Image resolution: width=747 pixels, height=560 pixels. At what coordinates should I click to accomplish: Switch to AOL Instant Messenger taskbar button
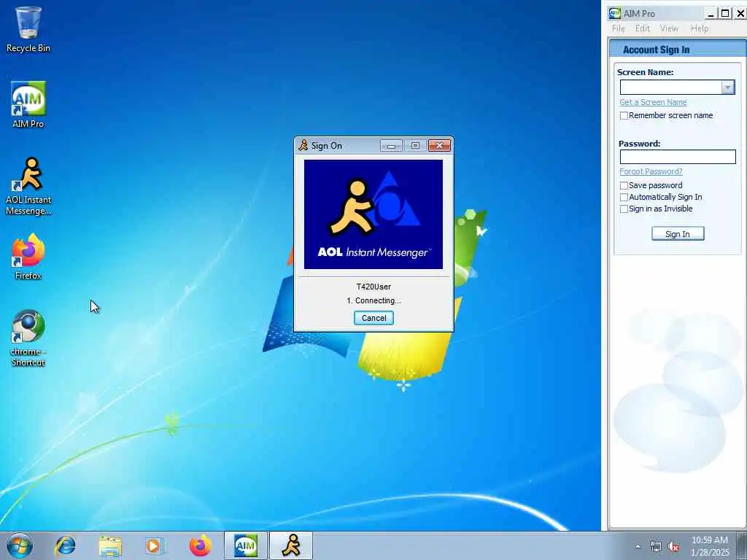[291, 545]
